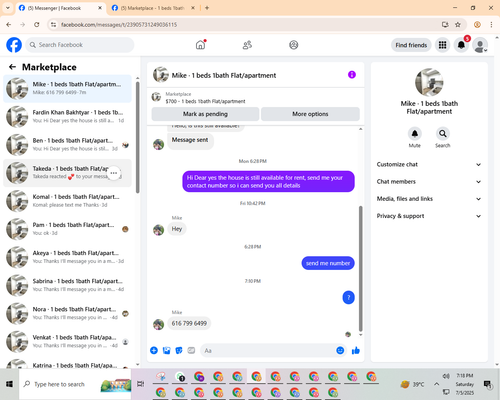Screen dimensions: 500x400
Task: Search in conversation using the magnifier icon
Action: tap(443, 134)
